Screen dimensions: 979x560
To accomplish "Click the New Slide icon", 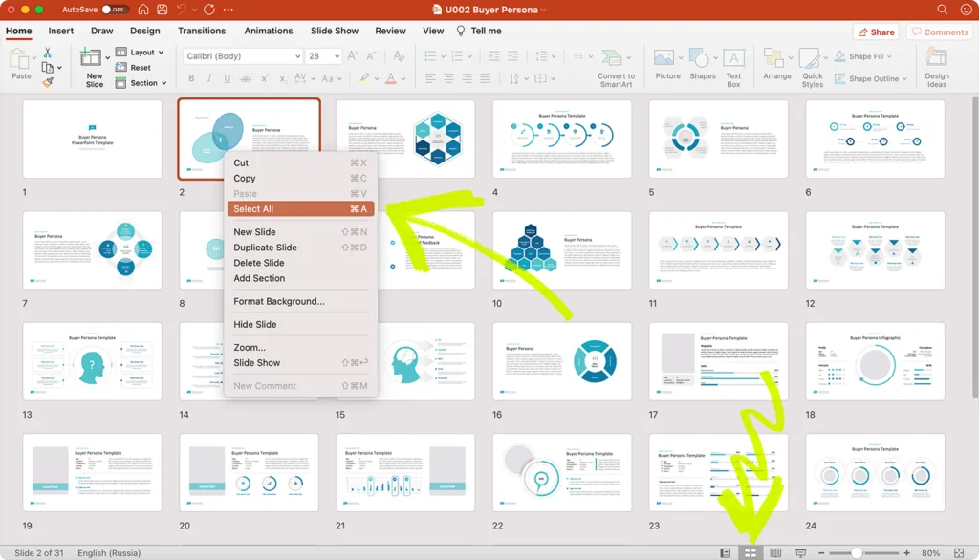I will 91,57.
